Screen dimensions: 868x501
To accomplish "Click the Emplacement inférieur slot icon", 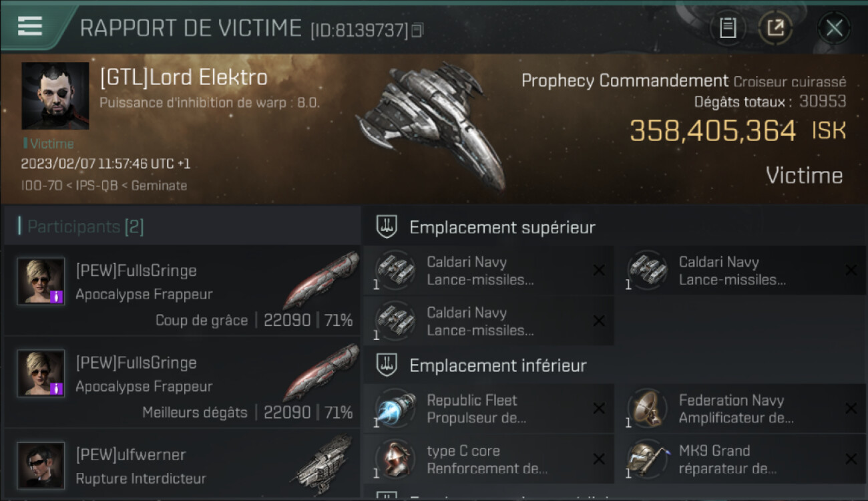I will click(x=387, y=365).
